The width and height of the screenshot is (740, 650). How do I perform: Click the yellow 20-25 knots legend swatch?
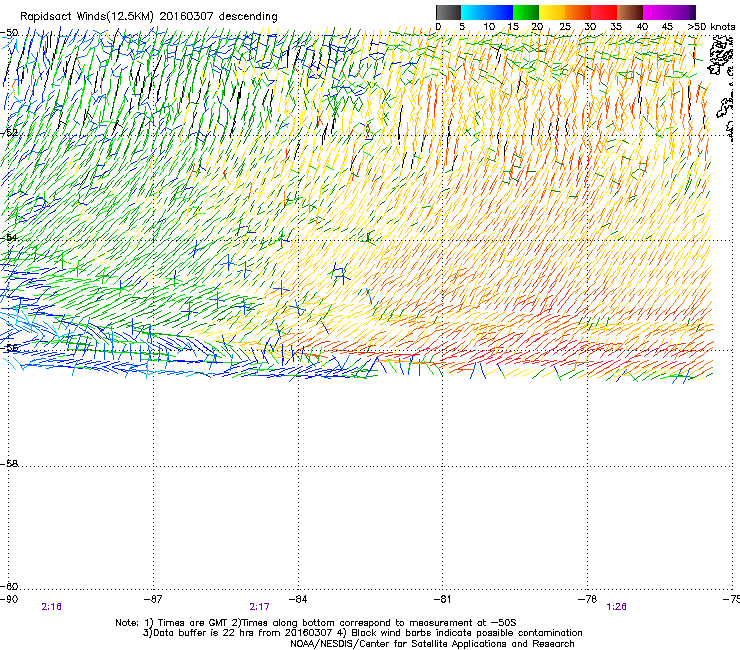click(x=552, y=12)
